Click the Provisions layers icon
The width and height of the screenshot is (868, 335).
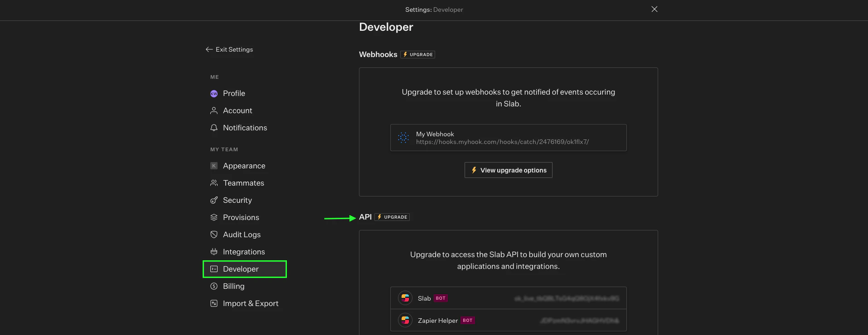coord(214,217)
